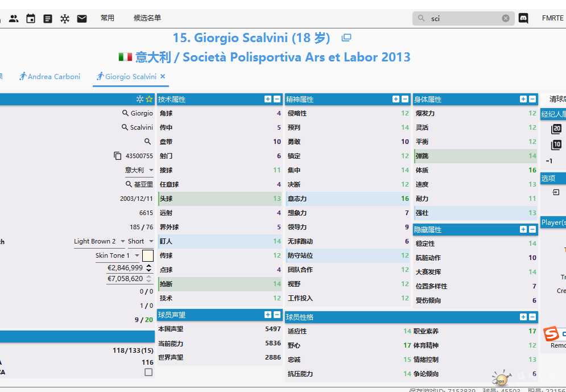The image size is (566, 392).
Task: Click the plus button on 球员声望 header
Action: point(268,315)
